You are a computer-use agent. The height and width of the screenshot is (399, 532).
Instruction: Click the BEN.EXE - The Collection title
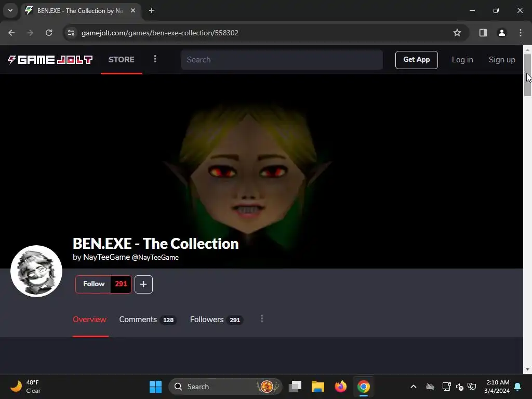tap(156, 244)
